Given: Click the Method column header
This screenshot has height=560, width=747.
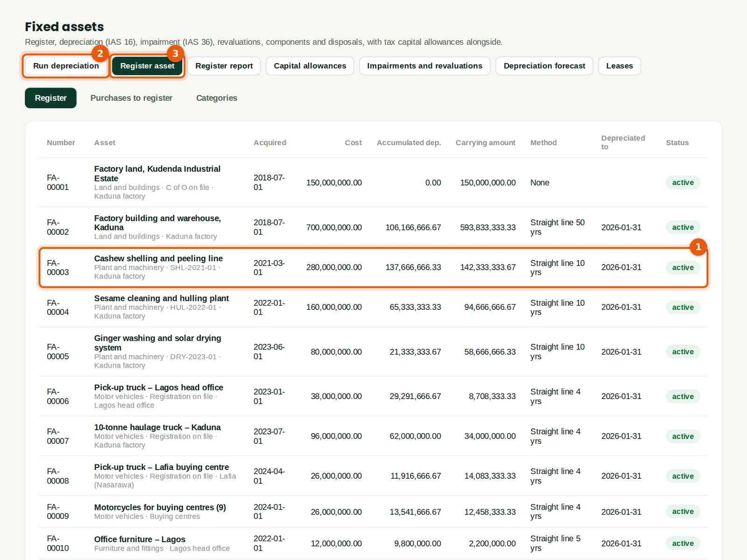Looking at the screenshot, I should point(543,142).
